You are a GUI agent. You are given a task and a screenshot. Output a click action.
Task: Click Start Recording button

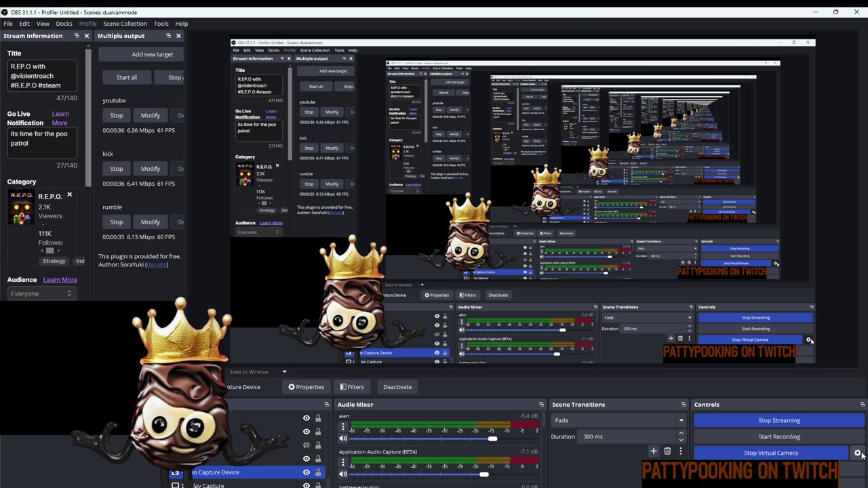tap(779, 436)
